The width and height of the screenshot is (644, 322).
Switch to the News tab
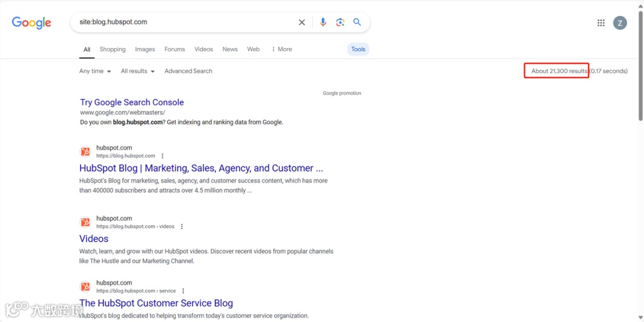pos(230,49)
